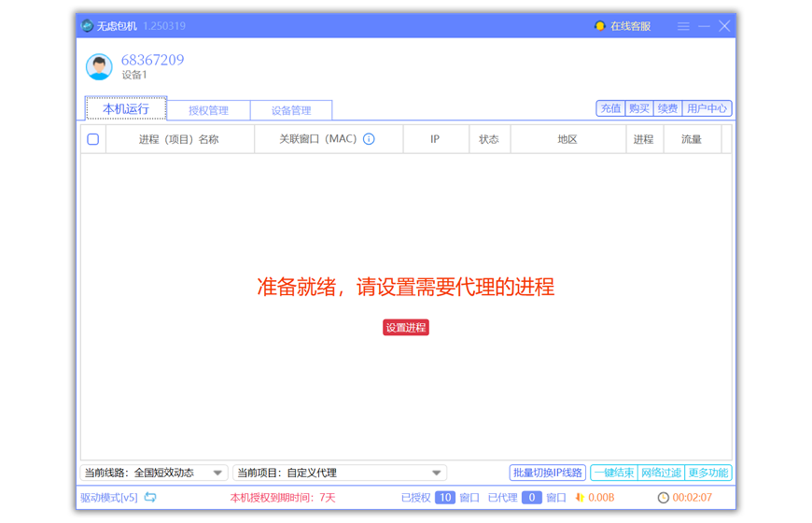Click the 充值 recharge button
This screenshot has height=523, width=812.
[610, 108]
